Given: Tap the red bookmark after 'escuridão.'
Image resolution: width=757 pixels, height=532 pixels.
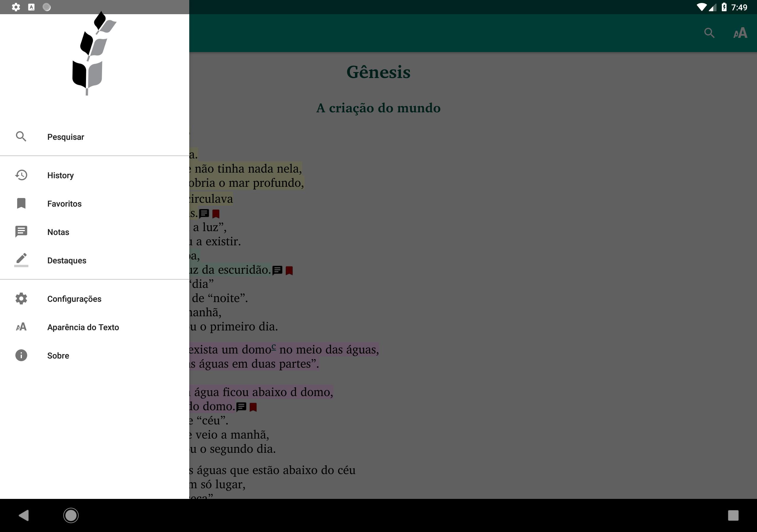Looking at the screenshot, I should click(x=289, y=271).
